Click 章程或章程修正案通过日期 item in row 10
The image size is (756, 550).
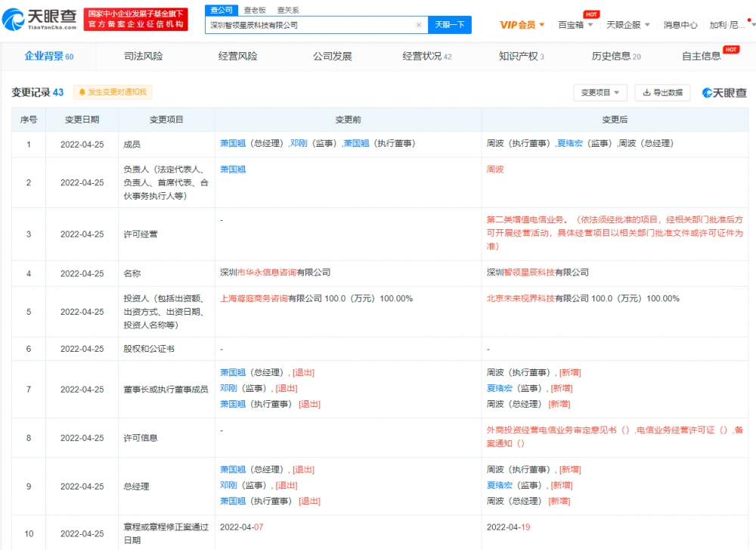166,533
